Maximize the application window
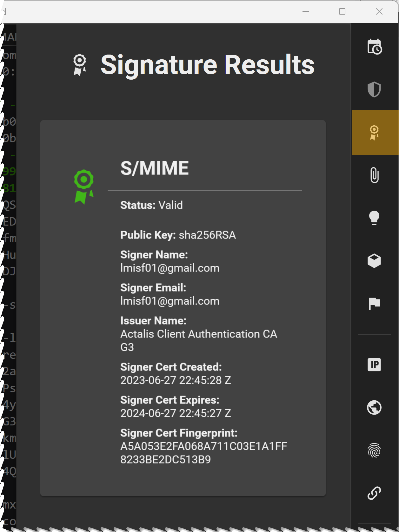This screenshot has width=399, height=532. [x=342, y=12]
